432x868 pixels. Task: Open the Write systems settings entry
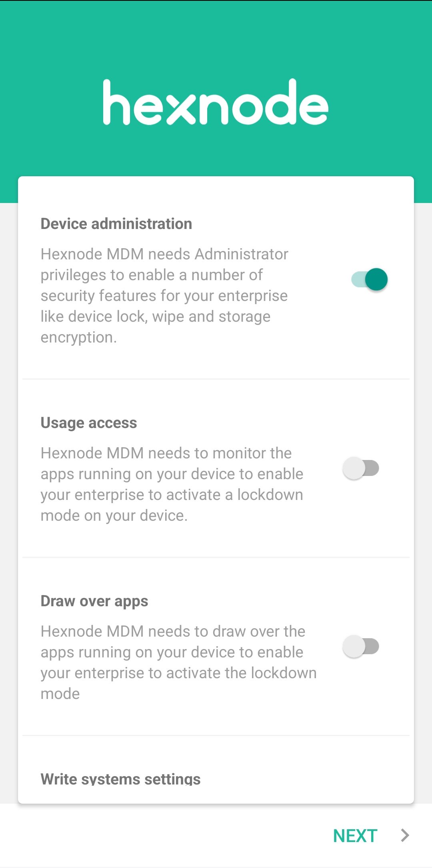120,778
